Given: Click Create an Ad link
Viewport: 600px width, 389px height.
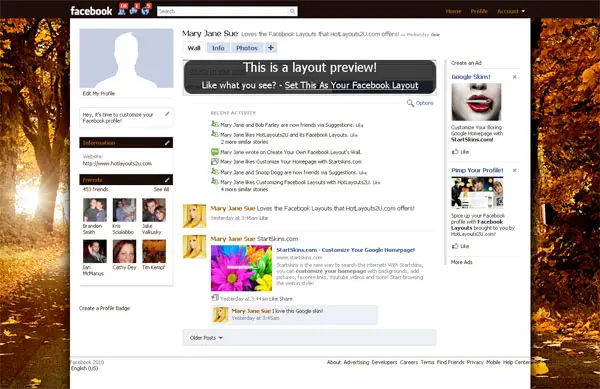Looking at the screenshot, I should point(466,63).
